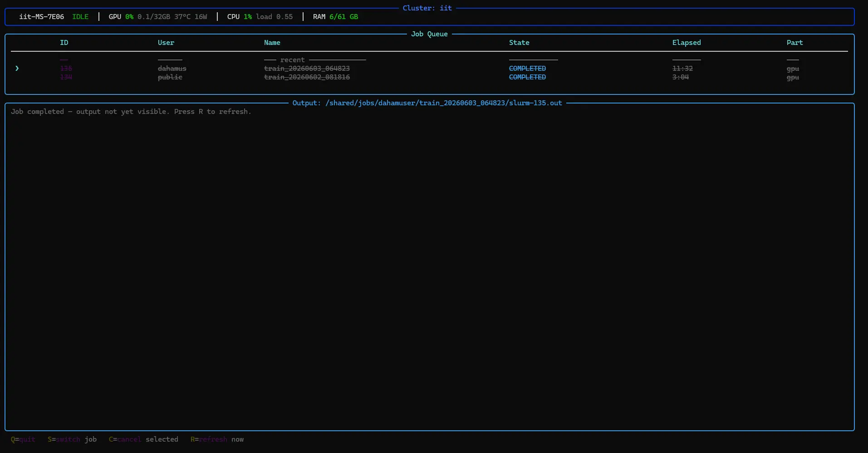Click the load 0.55 value
Screen dimensions: 868x453
click(x=274, y=17)
